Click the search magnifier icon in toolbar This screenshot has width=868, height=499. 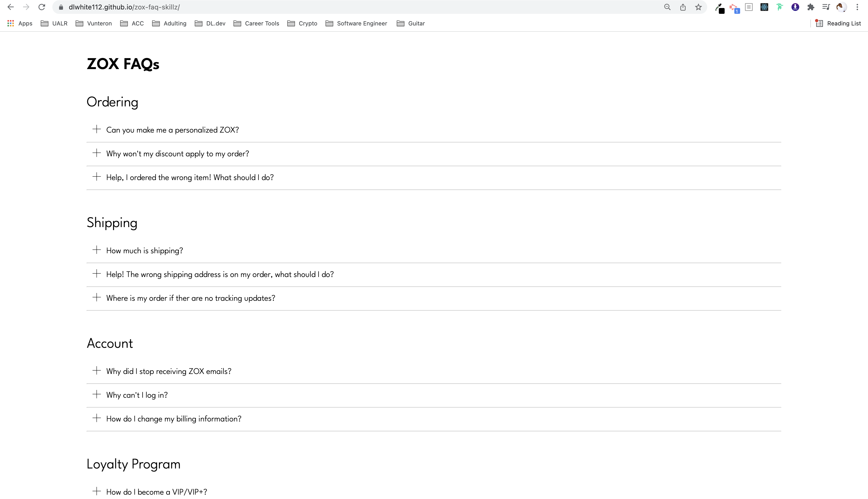(x=667, y=7)
